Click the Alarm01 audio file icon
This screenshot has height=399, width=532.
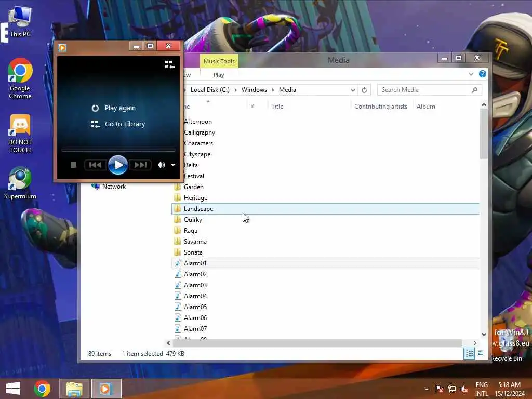(x=178, y=263)
